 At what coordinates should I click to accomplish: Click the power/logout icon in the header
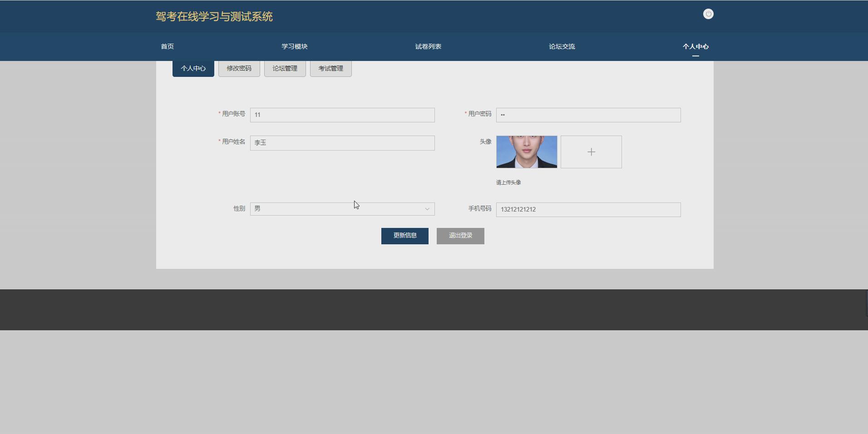tap(708, 14)
